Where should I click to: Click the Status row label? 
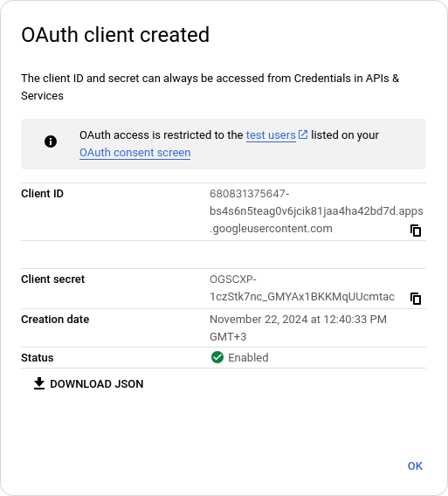pos(37,358)
